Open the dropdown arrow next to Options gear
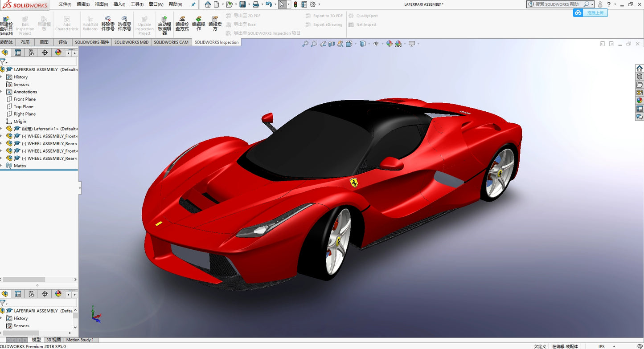The width and height of the screenshot is (644, 349). point(318,4)
